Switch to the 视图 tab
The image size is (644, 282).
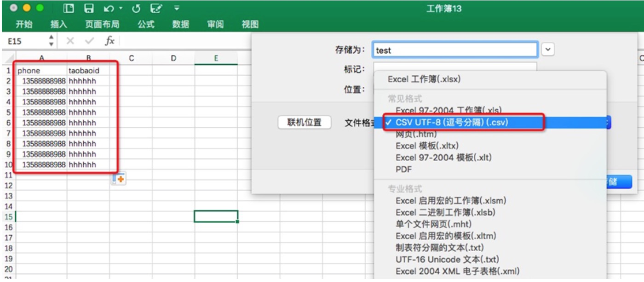click(250, 24)
